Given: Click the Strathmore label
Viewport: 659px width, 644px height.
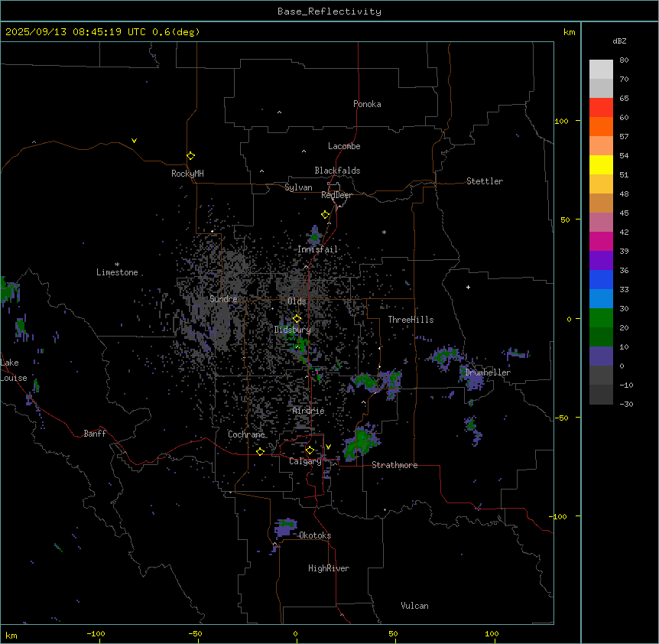Looking at the screenshot, I should pos(394,465).
